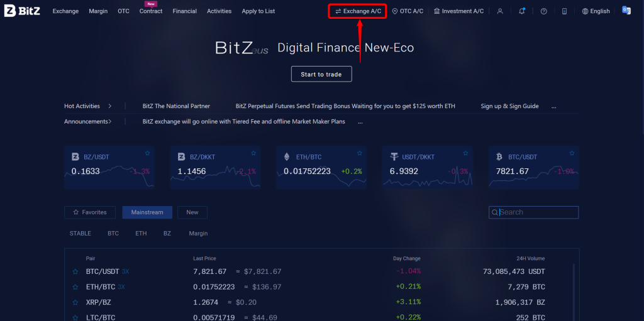The image size is (644, 321).
Task: Open the Tiered Fee announcement link
Action: pyautogui.click(x=243, y=121)
